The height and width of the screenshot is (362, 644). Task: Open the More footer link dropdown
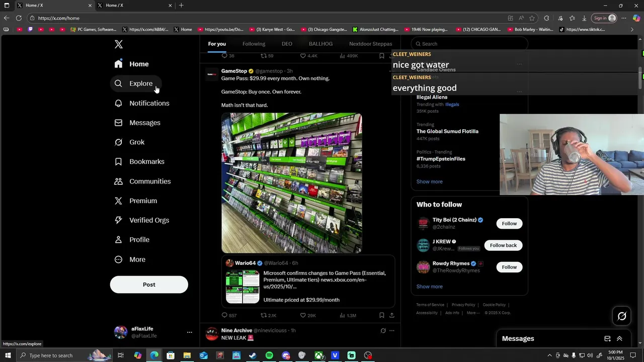click(x=473, y=313)
